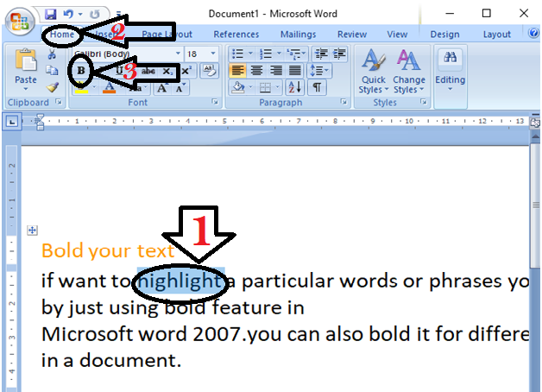Screen dimensions: 542x392
Task: Toggle superscript formatting
Action: click(186, 71)
